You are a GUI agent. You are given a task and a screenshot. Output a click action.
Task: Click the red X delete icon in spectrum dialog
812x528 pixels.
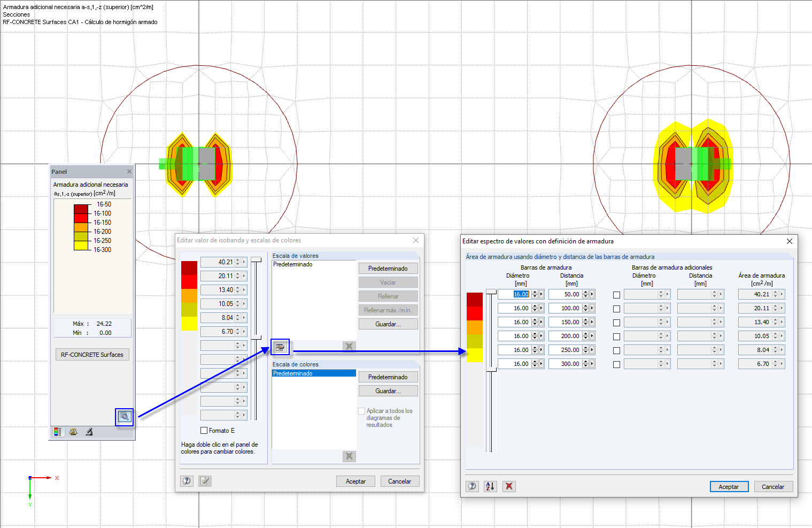tap(509, 486)
